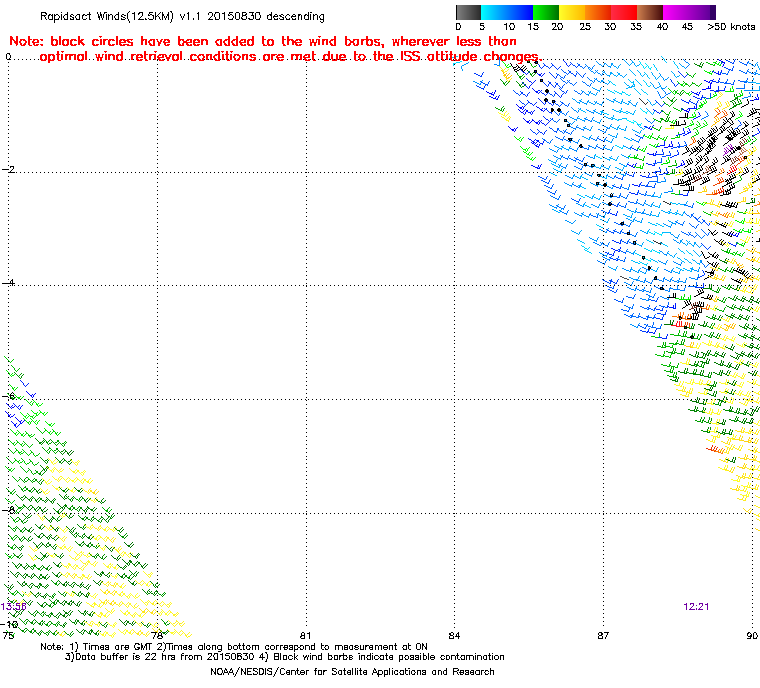760x688 pixels.
Task: Click the latitude axis label '-6'
Action: [x=8, y=396]
